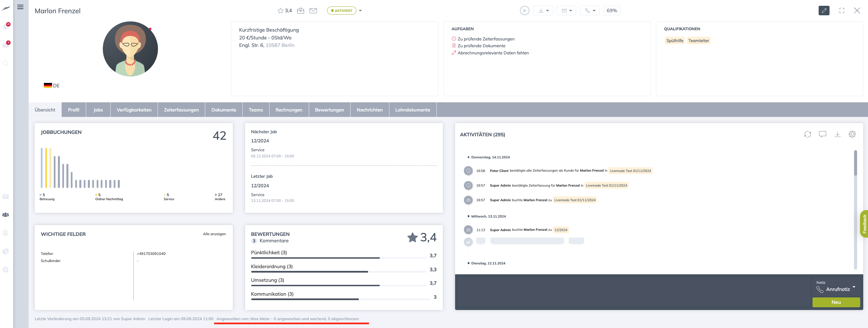This screenshot has height=328, width=868.
Task: Click Alle anzeigen in Wichtige Felder
Action: (214, 234)
